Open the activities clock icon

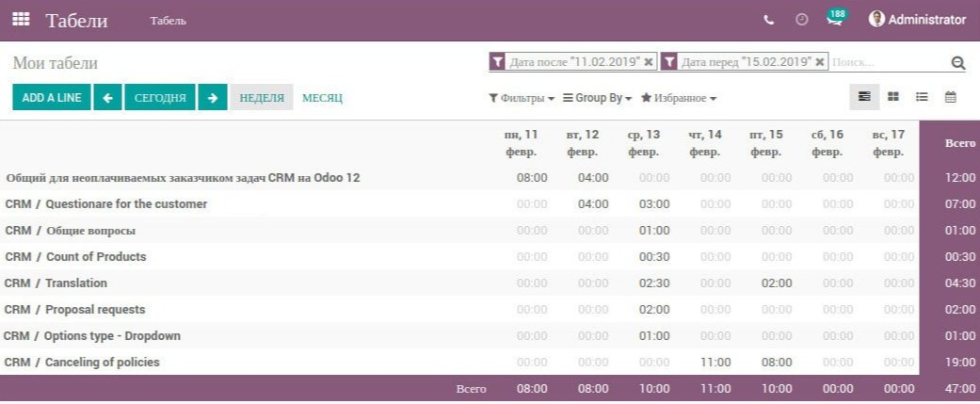pos(801,20)
